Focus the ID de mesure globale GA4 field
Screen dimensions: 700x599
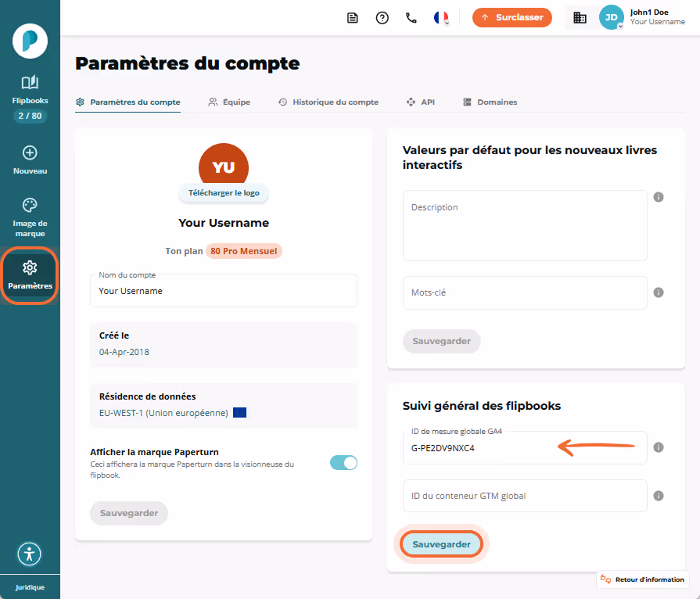525,448
